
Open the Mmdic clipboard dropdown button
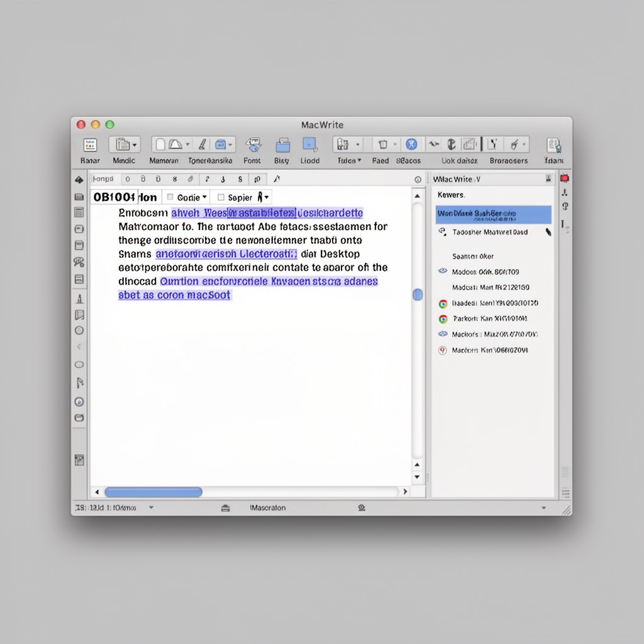(x=125, y=145)
